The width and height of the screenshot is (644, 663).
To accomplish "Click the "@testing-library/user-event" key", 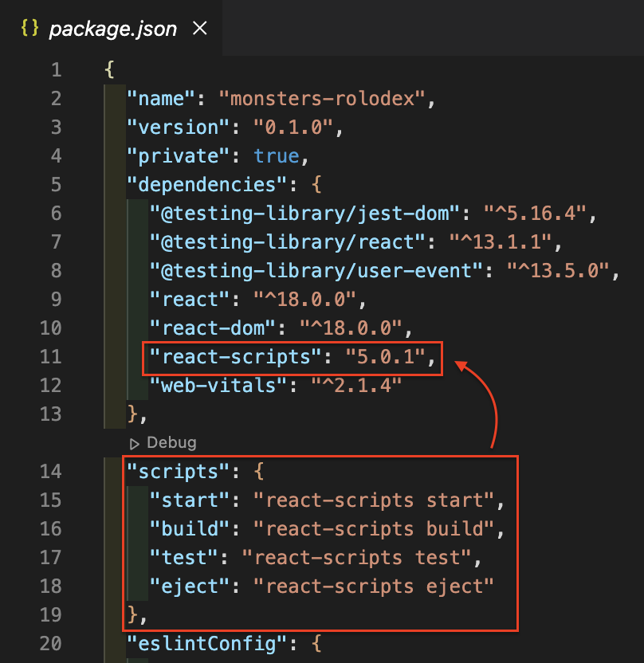I will click(x=316, y=271).
